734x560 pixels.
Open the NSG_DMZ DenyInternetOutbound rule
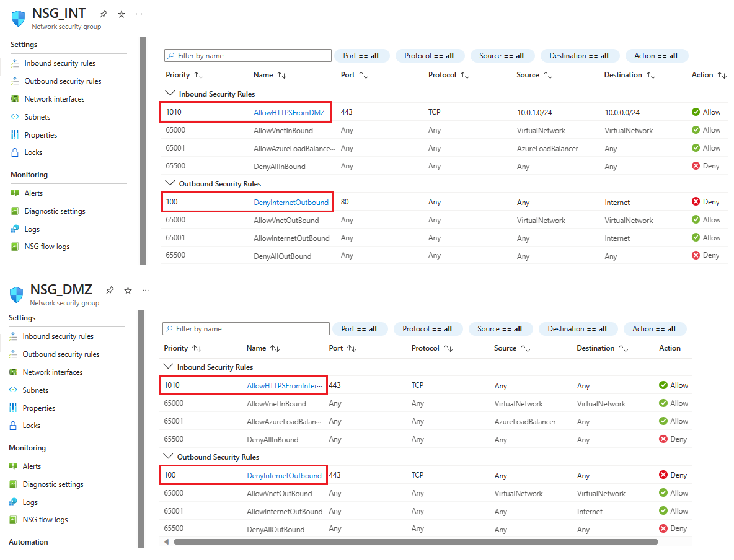tap(284, 476)
